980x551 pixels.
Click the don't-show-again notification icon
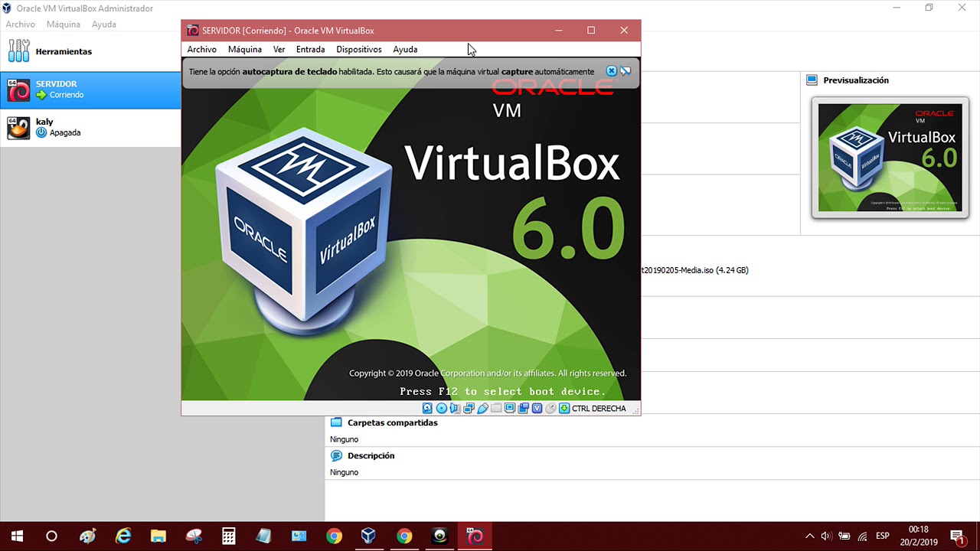pos(626,71)
